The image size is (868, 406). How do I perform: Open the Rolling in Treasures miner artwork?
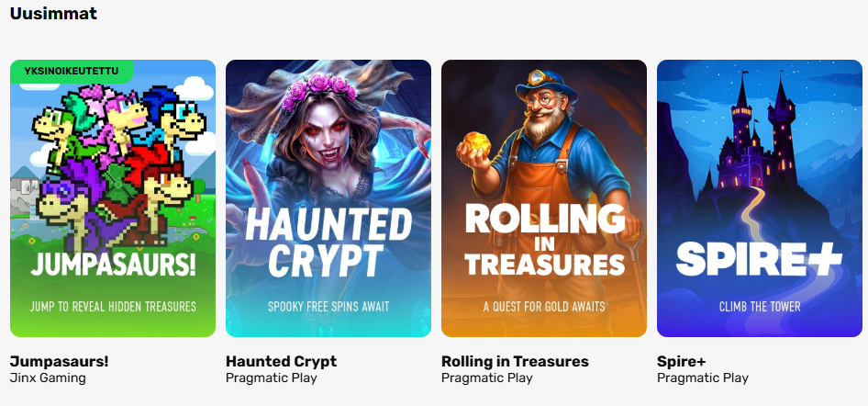[543, 198]
